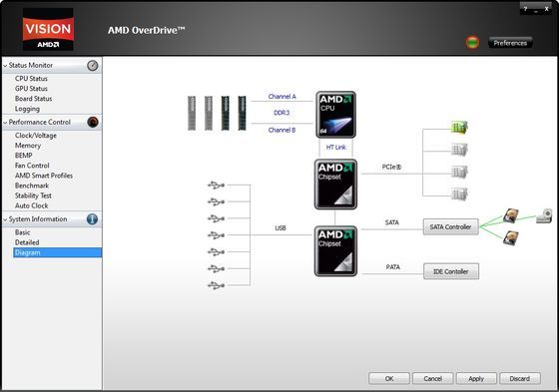
Task: Click the IDE Controller box
Action: point(451,271)
